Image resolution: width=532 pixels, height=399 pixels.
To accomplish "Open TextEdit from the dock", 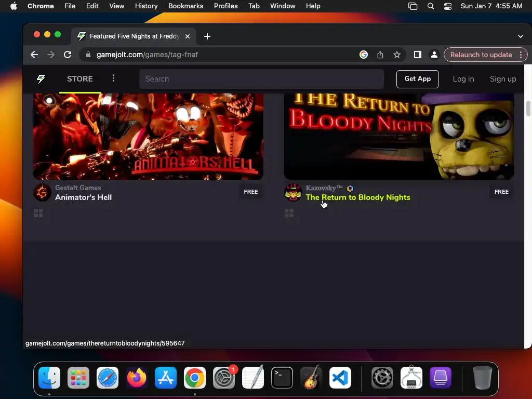I will point(253,377).
